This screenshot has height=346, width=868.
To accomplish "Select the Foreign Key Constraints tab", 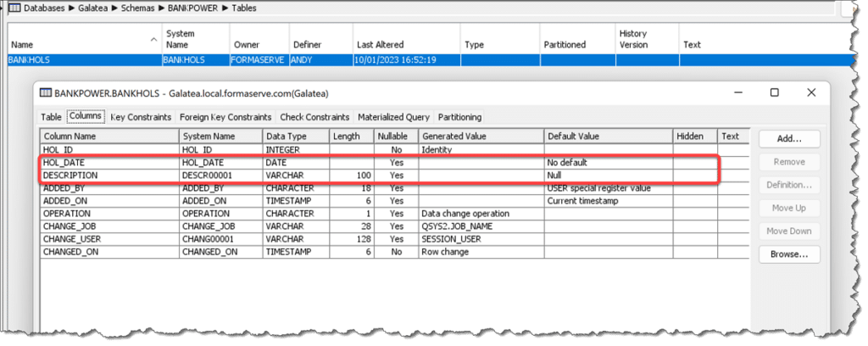I will pyautogui.click(x=225, y=117).
